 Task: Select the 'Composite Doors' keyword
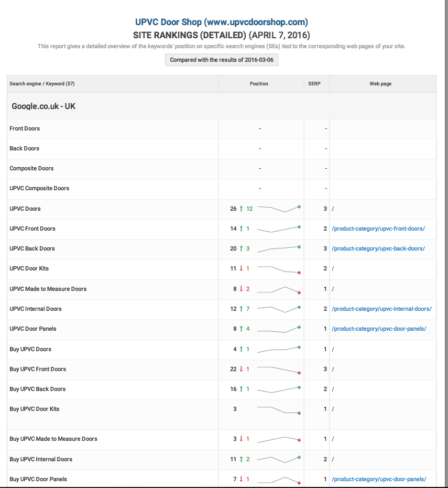tap(31, 168)
